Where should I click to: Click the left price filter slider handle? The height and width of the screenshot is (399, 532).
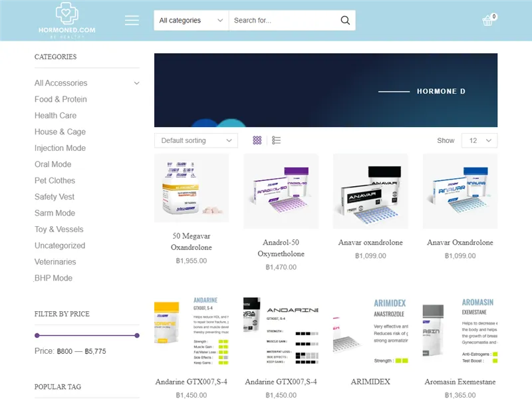(x=37, y=335)
